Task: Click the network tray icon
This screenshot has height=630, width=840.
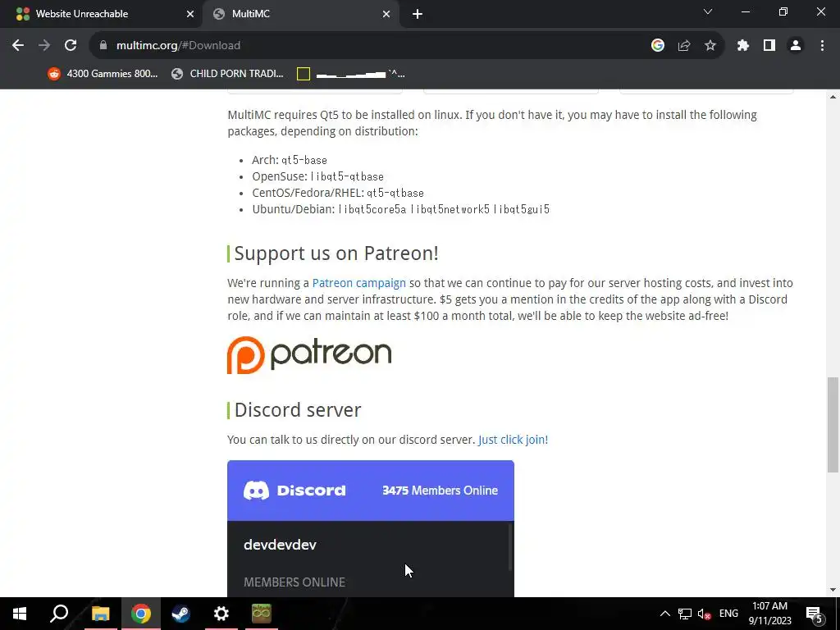Action: click(x=685, y=614)
